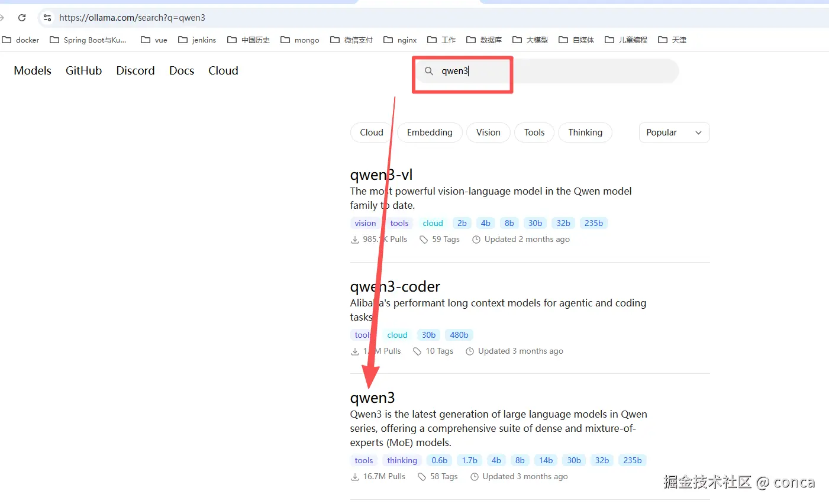
Task: Click the 1.7b tag under qwen3
Action: [470, 460]
